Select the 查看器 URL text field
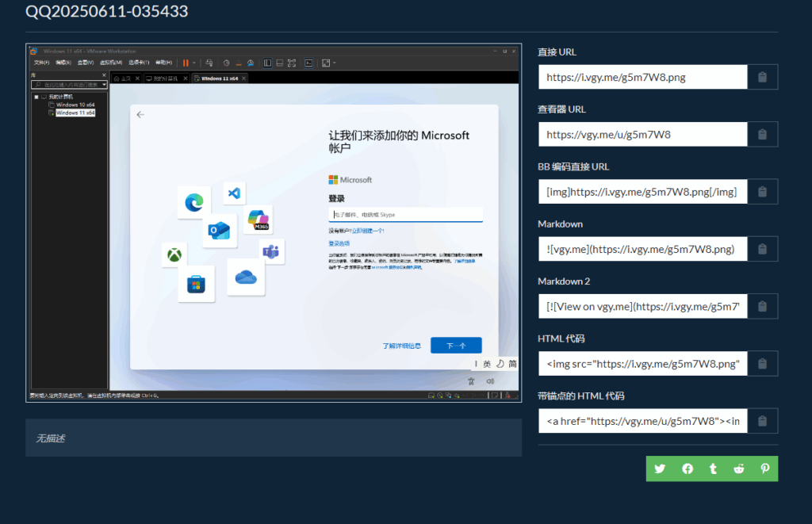This screenshot has height=524, width=812. click(642, 135)
